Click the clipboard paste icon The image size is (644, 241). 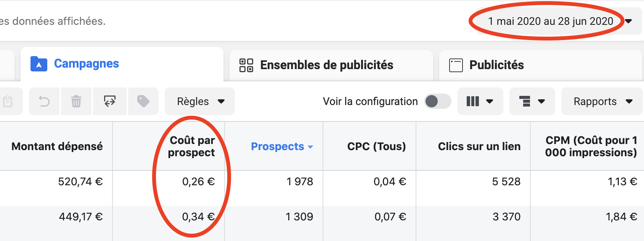tap(8, 101)
